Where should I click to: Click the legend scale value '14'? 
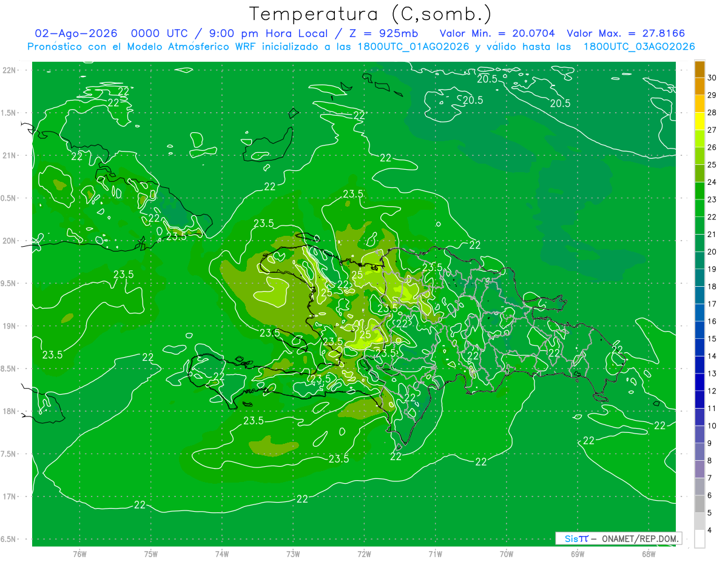tap(712, 356)
